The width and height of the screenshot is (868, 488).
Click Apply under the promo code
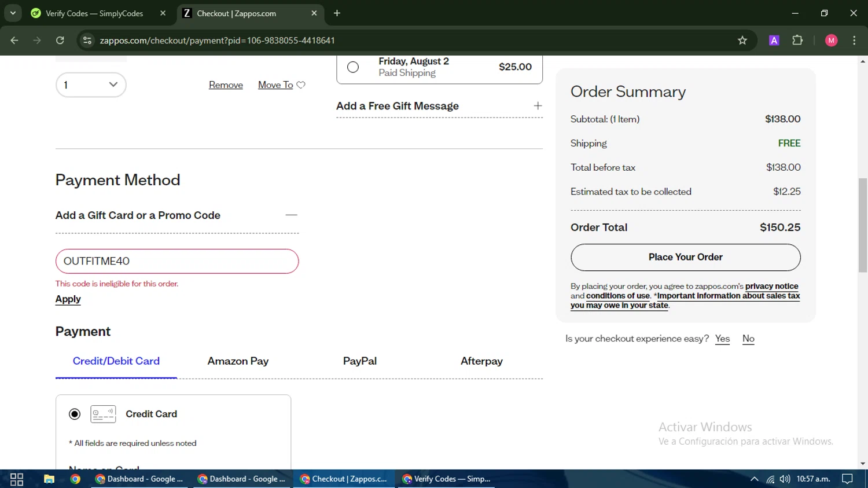click(68, 299)
